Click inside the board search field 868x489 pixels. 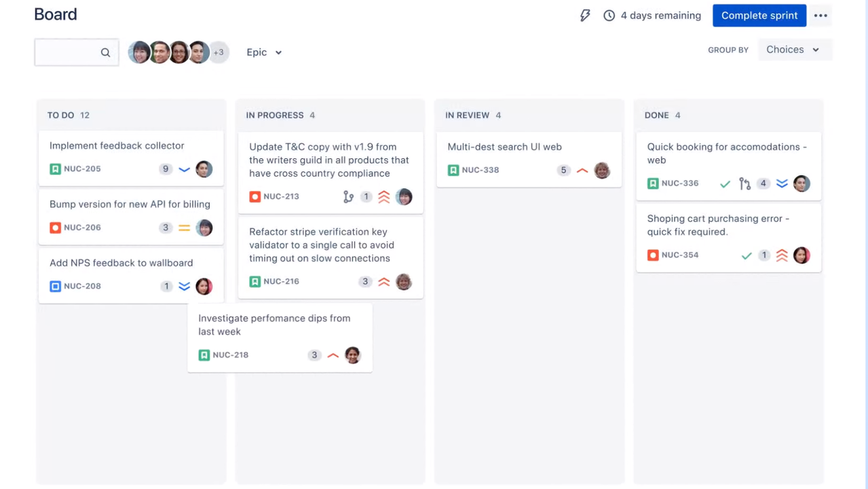click(x=71, y=52)
